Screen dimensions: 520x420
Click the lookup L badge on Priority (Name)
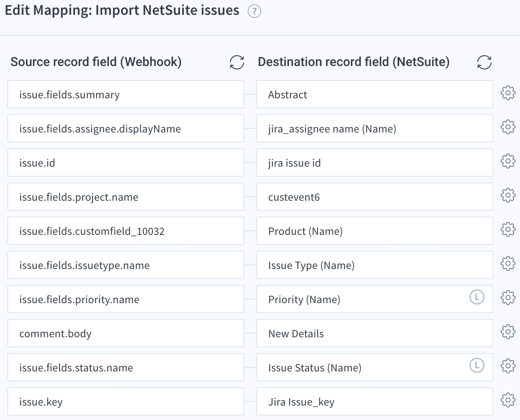[477, 297]
